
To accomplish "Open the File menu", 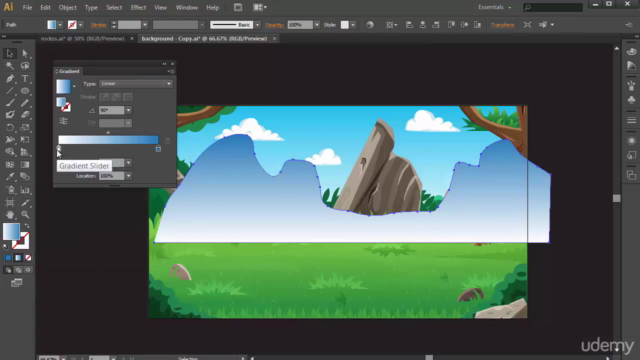I will [x=27, y=7].
